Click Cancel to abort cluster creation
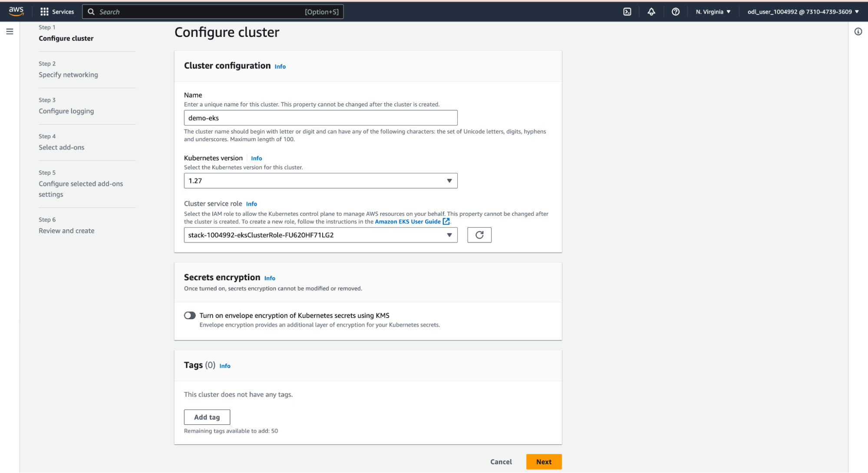The image size is (868, 473). (x=501, y=462)
